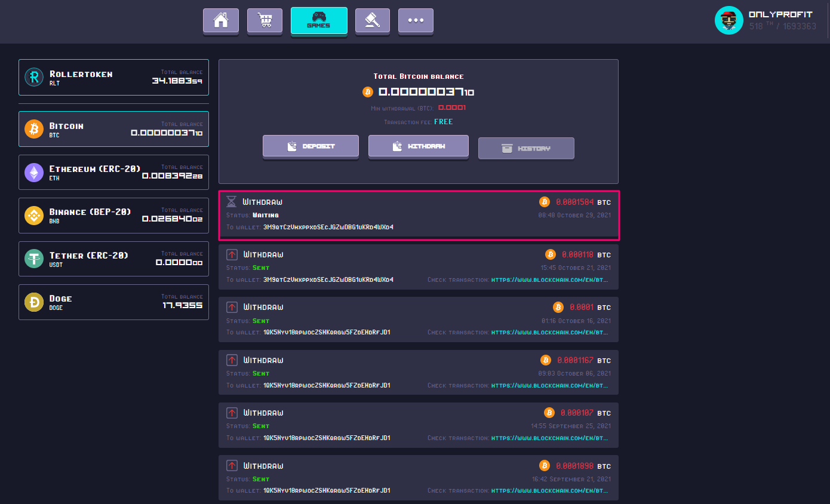Open the store shopping cart icon
Image resolution: width=830 pixels, height=504 pixels.
coord(265,20)
